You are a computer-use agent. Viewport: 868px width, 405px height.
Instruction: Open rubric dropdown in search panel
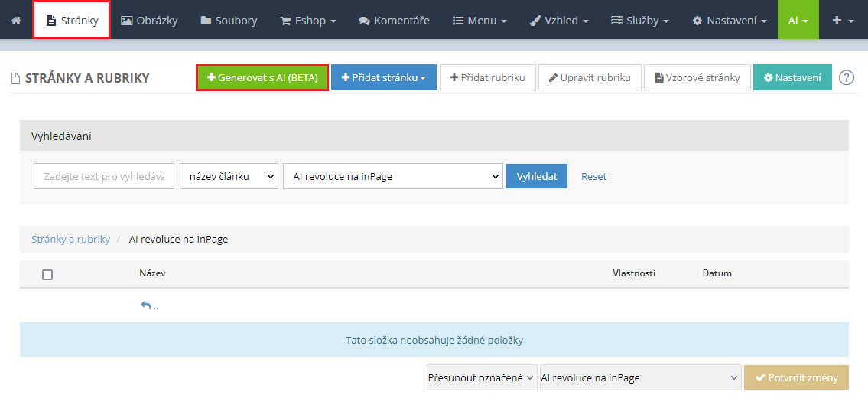pos(392,176)
